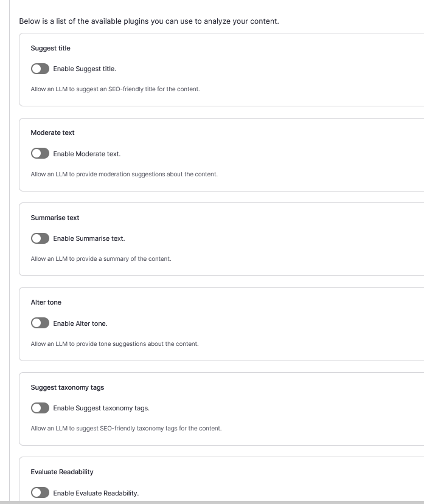Click the 'Enable Moderate text.' label

pos(88,154)
